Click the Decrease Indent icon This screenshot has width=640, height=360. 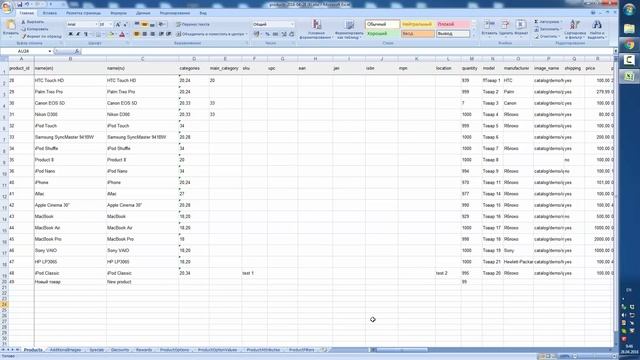(x=161, y=34)
